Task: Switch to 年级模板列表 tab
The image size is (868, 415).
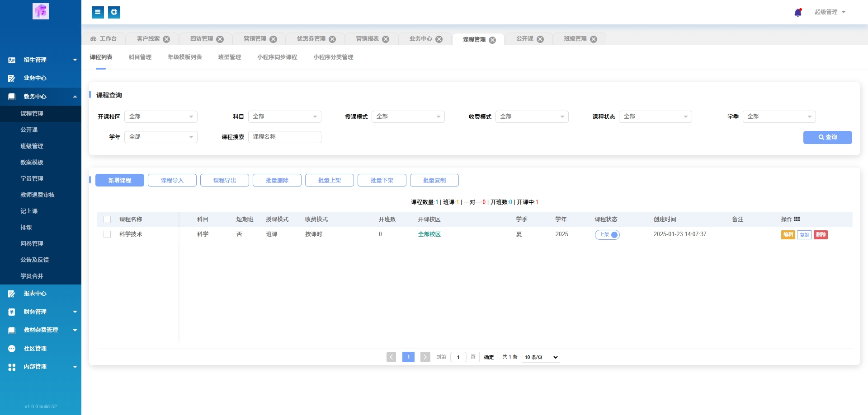Action: (185, 57)
